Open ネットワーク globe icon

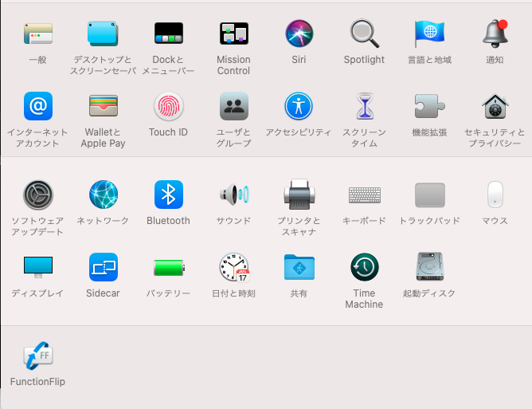point(104,195)
